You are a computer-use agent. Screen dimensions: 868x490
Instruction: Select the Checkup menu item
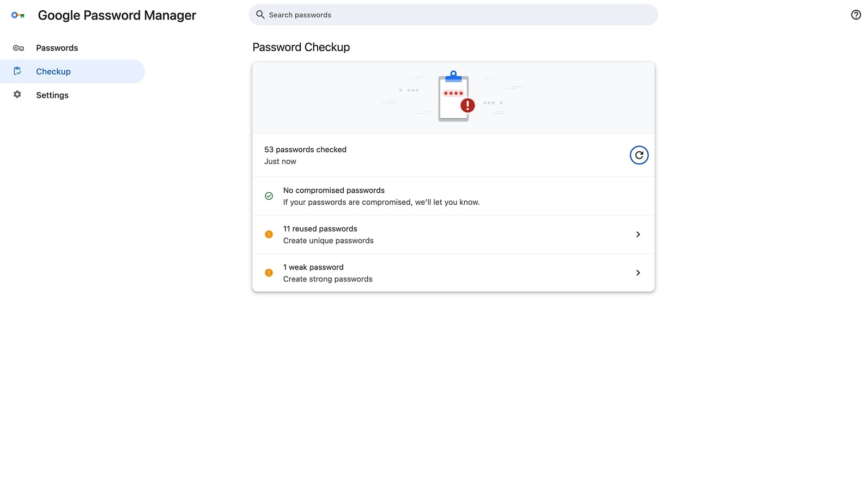point(72,71)
